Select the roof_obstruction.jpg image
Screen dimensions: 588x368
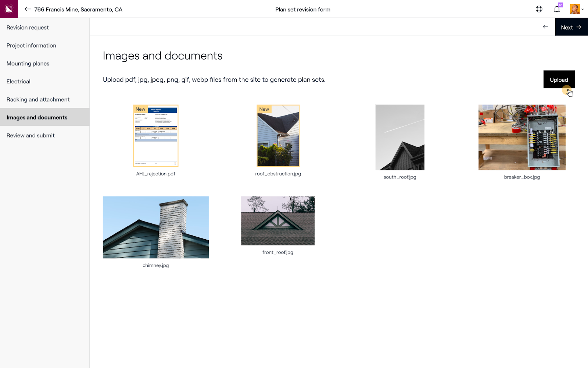coord(278,136)
